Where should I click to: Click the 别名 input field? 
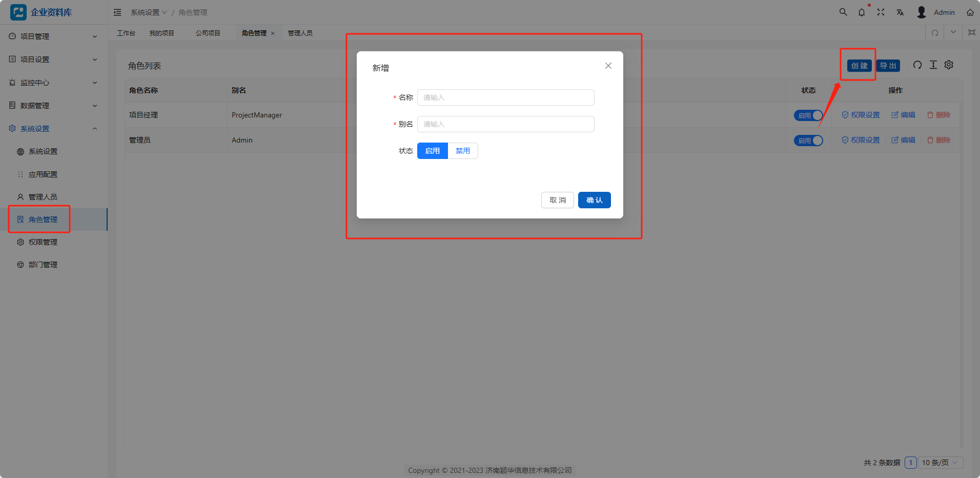tap(506, 124)
